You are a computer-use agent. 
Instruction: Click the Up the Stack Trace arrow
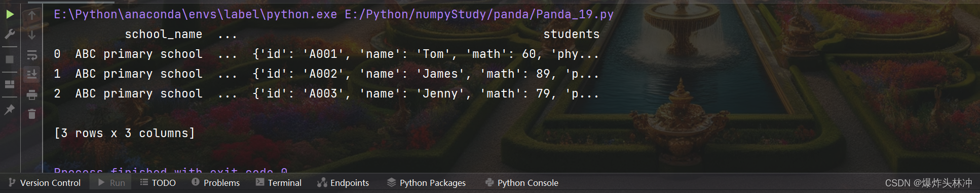point(32,15)
